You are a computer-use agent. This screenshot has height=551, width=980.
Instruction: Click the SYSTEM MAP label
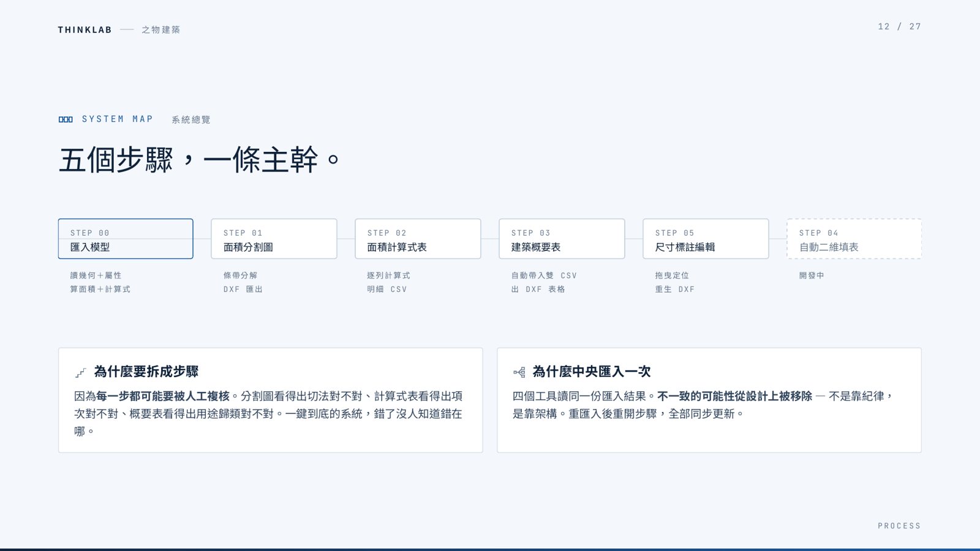[118, 119]
